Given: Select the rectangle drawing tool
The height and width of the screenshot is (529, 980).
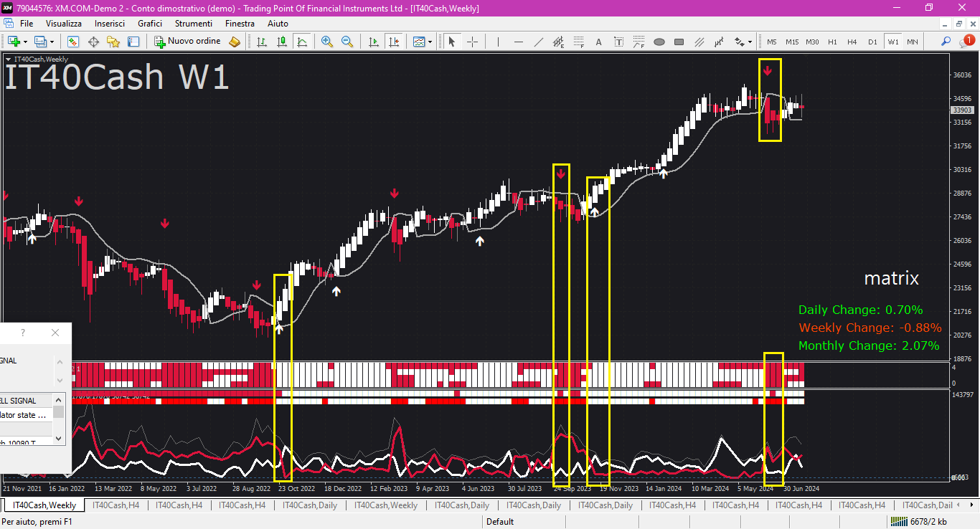Looking at the screenshot, I should (x=679, y=42).
